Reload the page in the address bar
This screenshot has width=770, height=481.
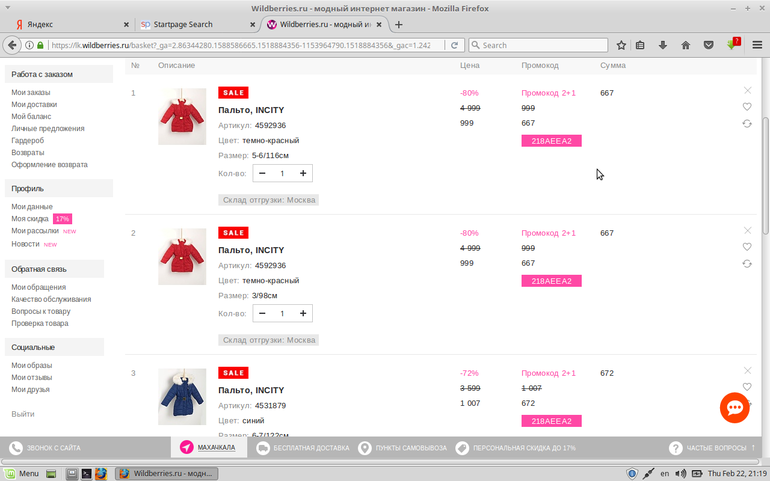(x=454, y=45)
